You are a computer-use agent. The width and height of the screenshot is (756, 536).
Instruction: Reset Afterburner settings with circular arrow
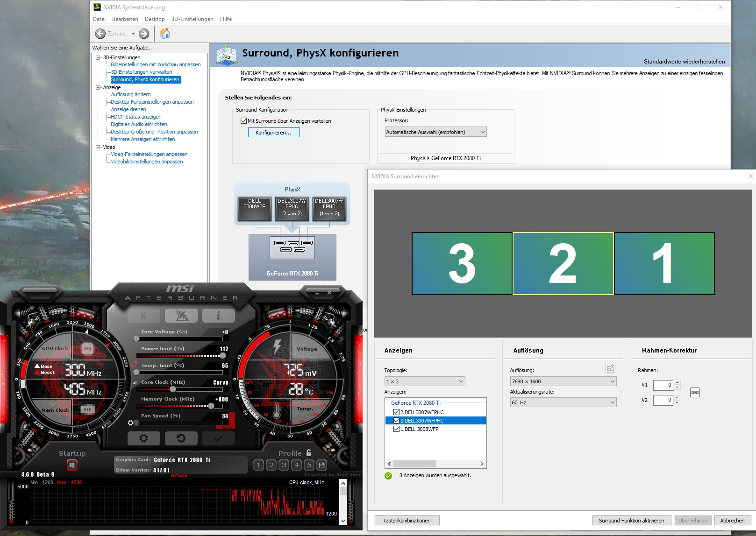pos(181,438)
